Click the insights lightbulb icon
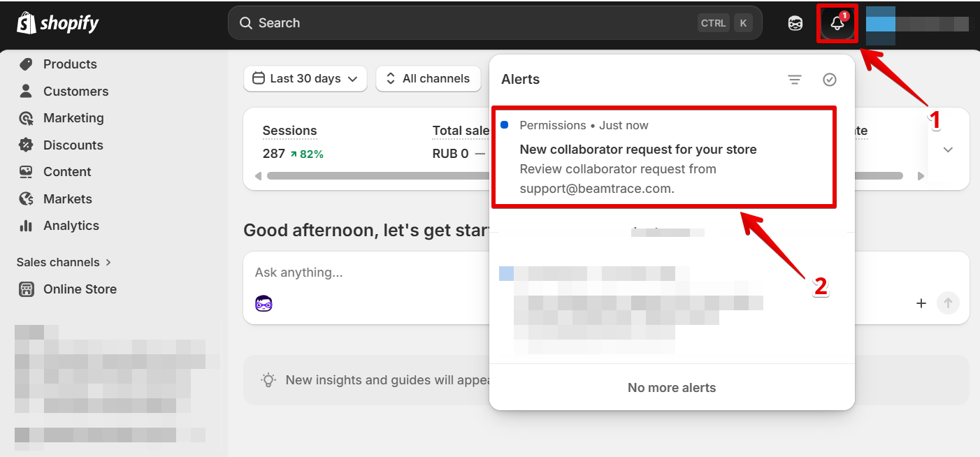Screen dimensions: 980x457 [x=268, y=380]
